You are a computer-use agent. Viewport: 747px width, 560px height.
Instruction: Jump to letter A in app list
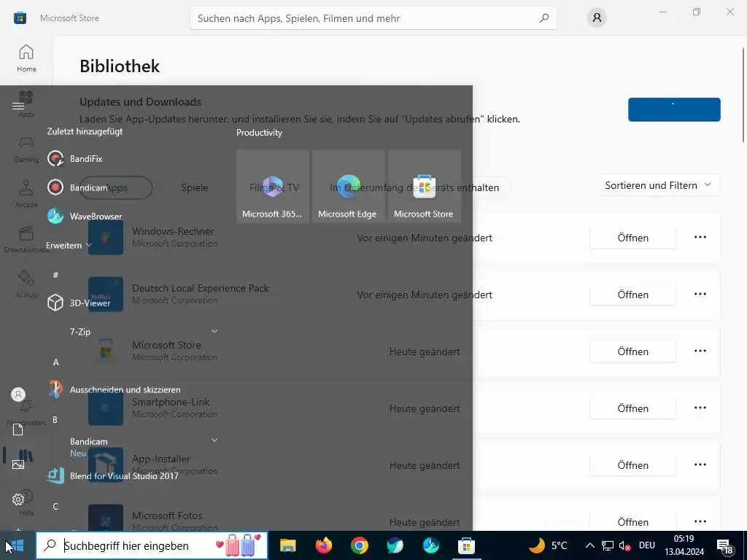coord(55,362)
